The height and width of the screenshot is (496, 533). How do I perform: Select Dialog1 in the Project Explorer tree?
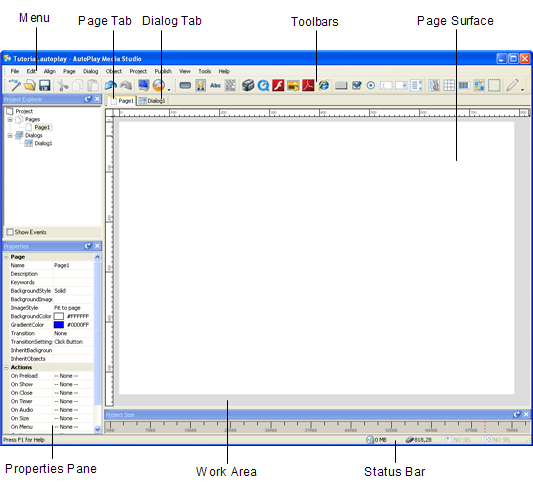tap(43, 143)
